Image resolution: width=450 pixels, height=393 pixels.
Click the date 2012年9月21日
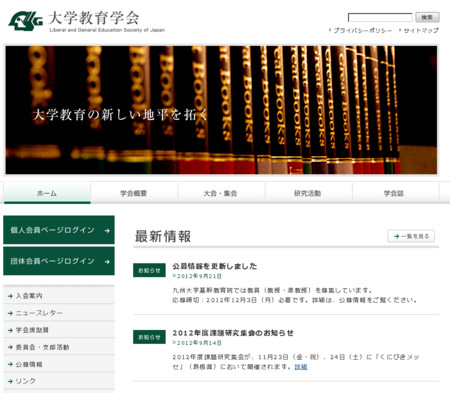click(199, 276)
